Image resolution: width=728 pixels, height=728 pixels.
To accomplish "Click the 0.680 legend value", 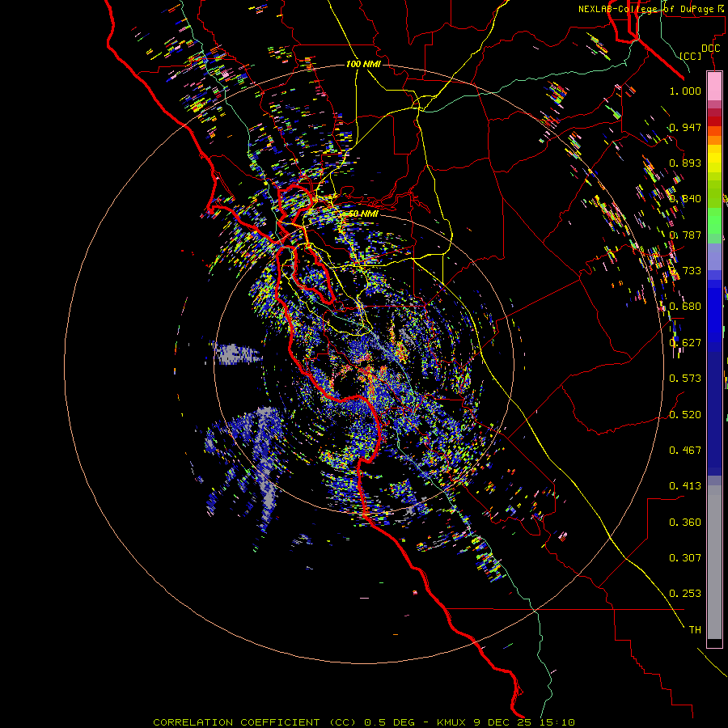I will [685, 307].
